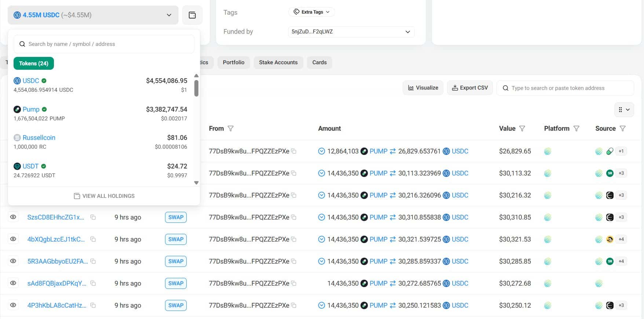
Task: Open the Stake Accounts tab
Action: click(278, 62)
